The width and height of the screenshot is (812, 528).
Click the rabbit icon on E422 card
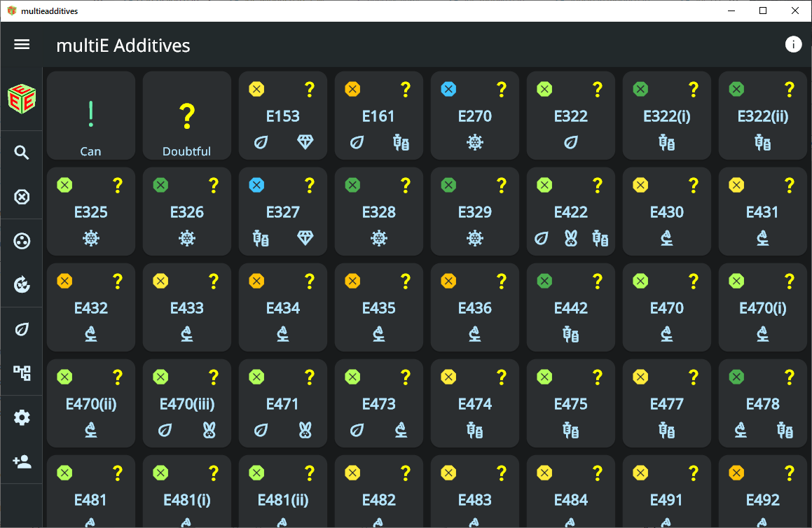pos(571,238)
